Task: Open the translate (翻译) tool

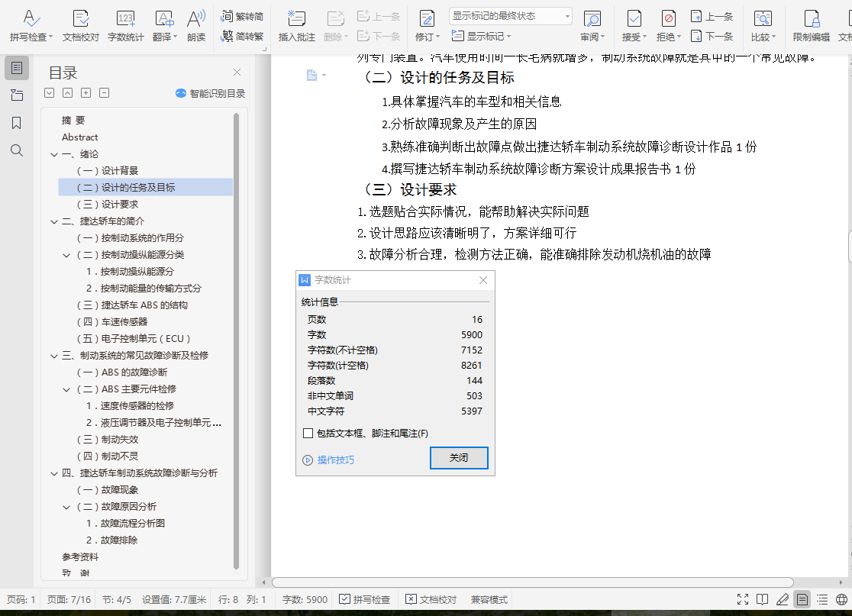Action: [165, 25]
